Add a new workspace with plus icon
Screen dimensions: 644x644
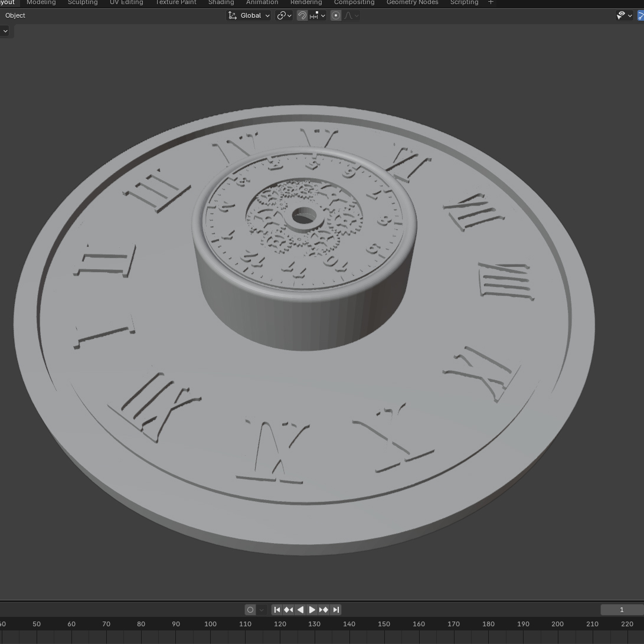[x=491, y=2]
